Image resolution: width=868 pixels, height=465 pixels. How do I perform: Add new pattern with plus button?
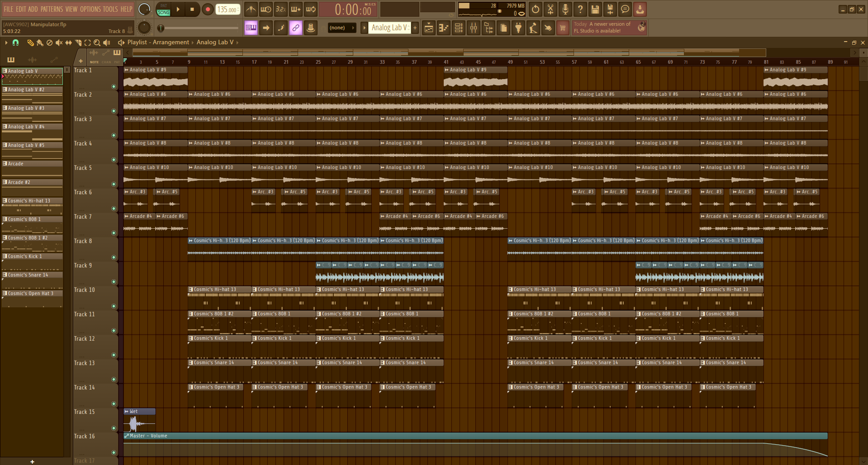[x=415, y=28]
